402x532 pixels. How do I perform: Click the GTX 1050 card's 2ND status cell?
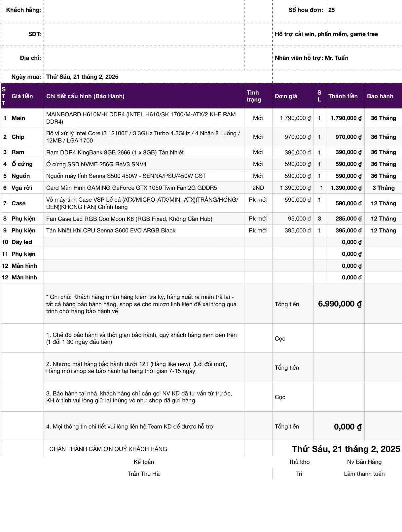258,188
